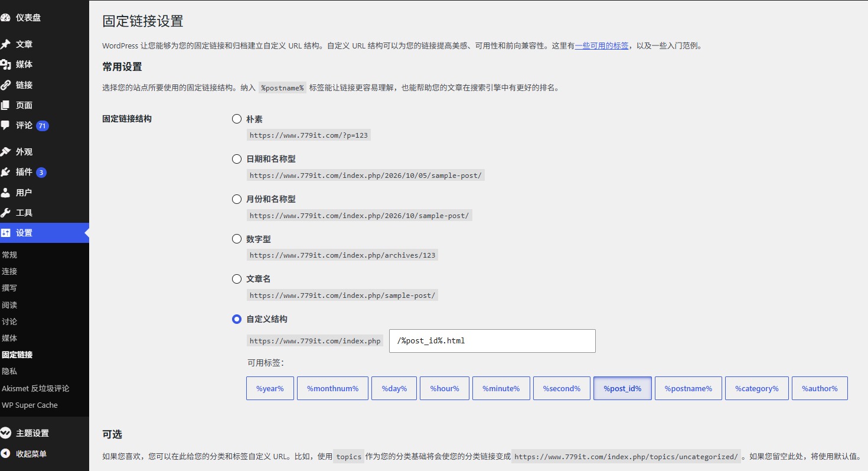Select the 日期和名称型 radio button
The height and width of the screenshot is (471, 868).
click(237, 159)
